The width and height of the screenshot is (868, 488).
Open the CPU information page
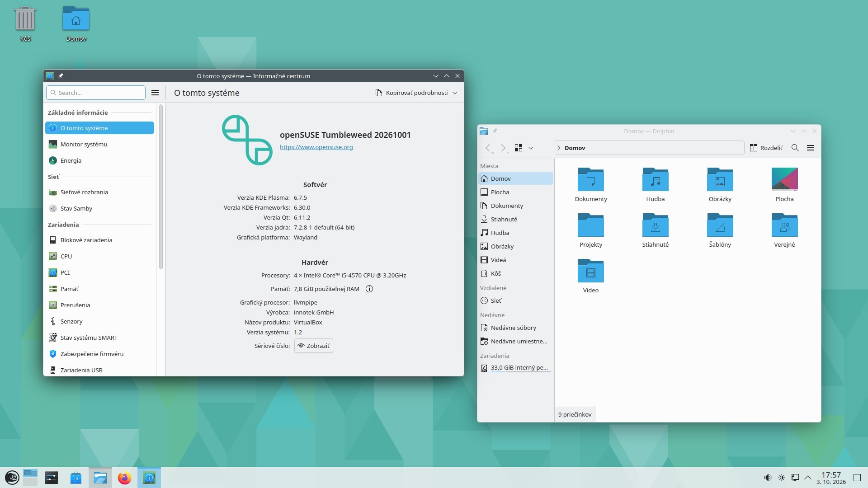pyautogui.click(x=99, y=256)
